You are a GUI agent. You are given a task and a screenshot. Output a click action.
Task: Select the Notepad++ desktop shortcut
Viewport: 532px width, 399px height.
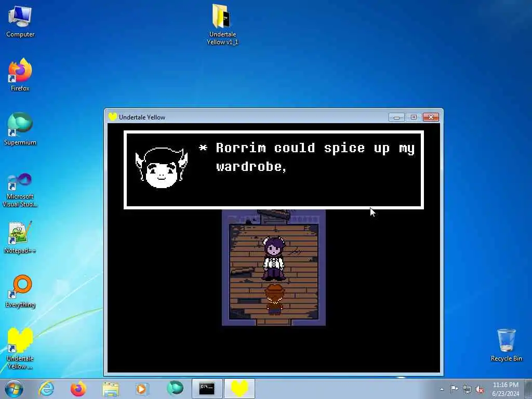(x=20, y=237)
